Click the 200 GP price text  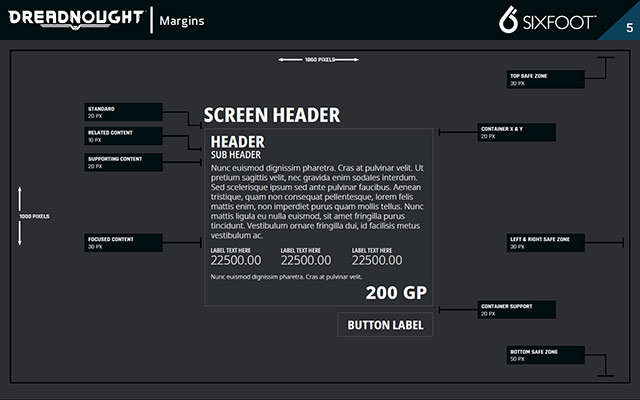tap(395, 293)
